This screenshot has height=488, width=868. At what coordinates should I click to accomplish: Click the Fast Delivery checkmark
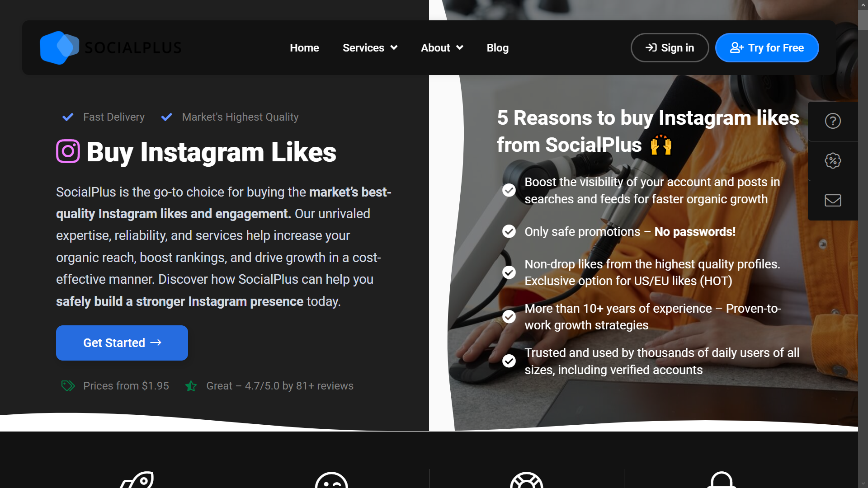pyautogui.click(x=68, y=117)
